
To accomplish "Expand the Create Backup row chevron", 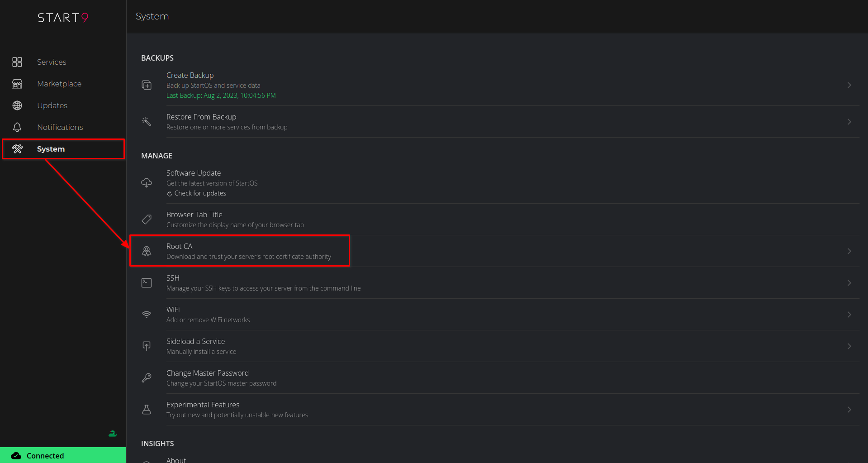I will tap(849, 85).
